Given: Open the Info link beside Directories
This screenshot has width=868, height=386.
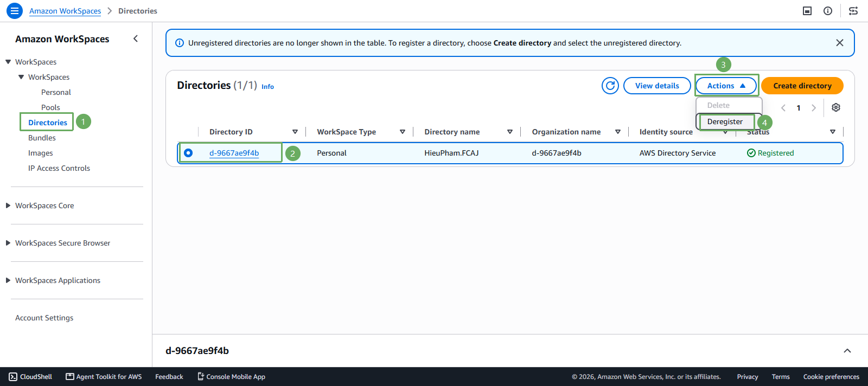Looking at the screenshot, I should coord(267,87).
